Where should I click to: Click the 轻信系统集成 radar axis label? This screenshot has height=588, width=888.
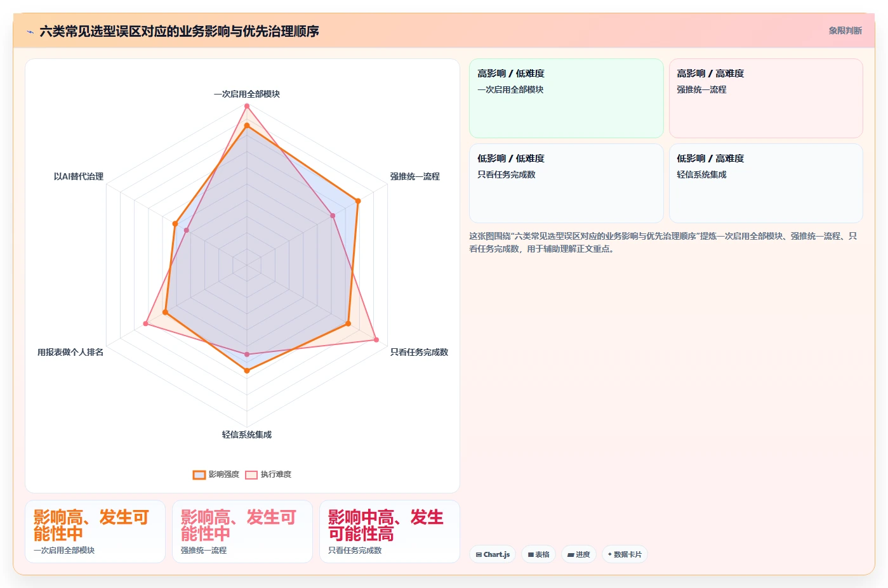click(247, 434)
